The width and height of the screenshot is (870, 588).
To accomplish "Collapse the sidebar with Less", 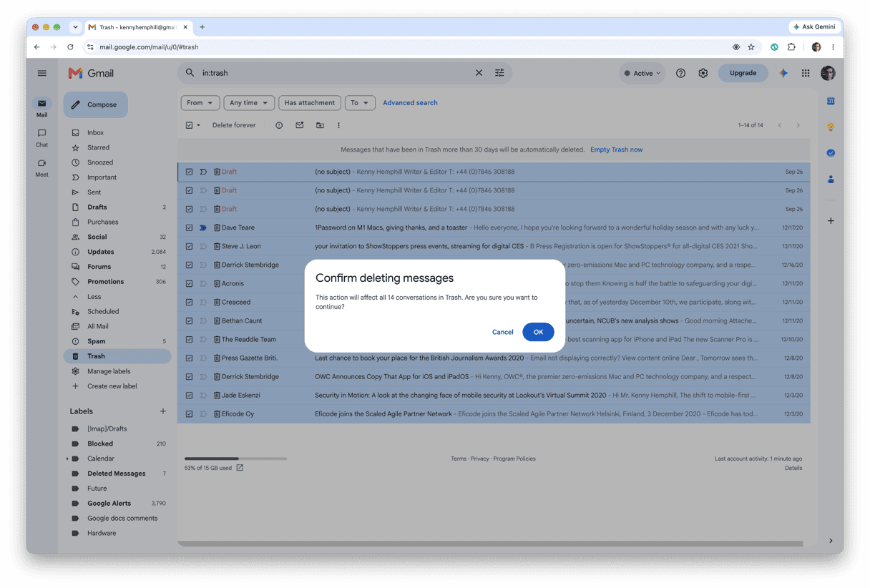I will click(x=94, y=297).
